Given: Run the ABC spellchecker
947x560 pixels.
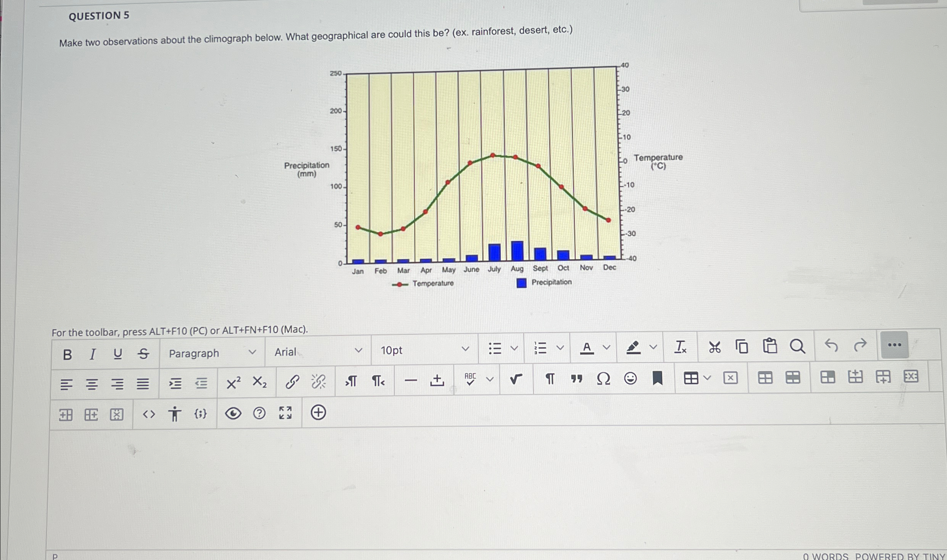Looking at the screenshot, I should [470, 379].
